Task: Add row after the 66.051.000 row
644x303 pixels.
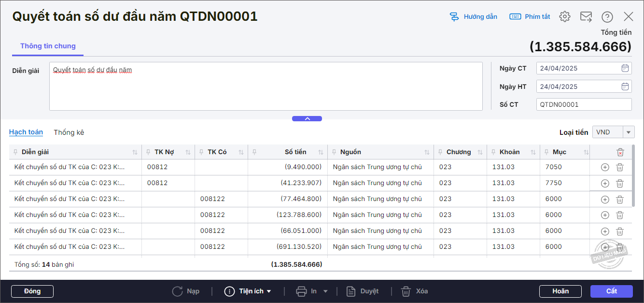Action: click(605, 231)
